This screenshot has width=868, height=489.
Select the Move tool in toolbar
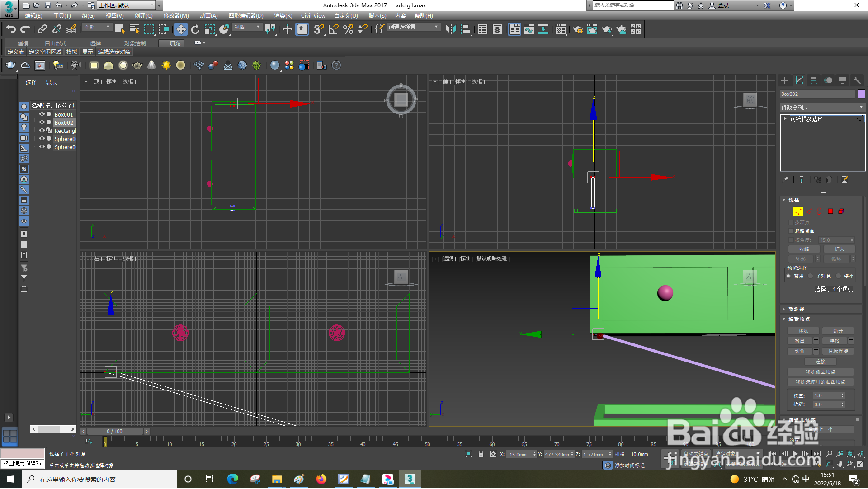[x=181, y=29]
